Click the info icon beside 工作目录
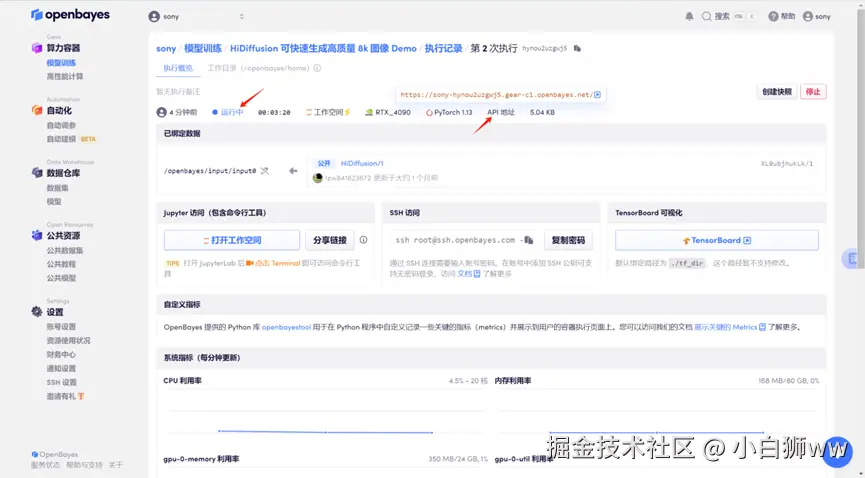This screenshot has width=865, height=478. pos(317,68)
